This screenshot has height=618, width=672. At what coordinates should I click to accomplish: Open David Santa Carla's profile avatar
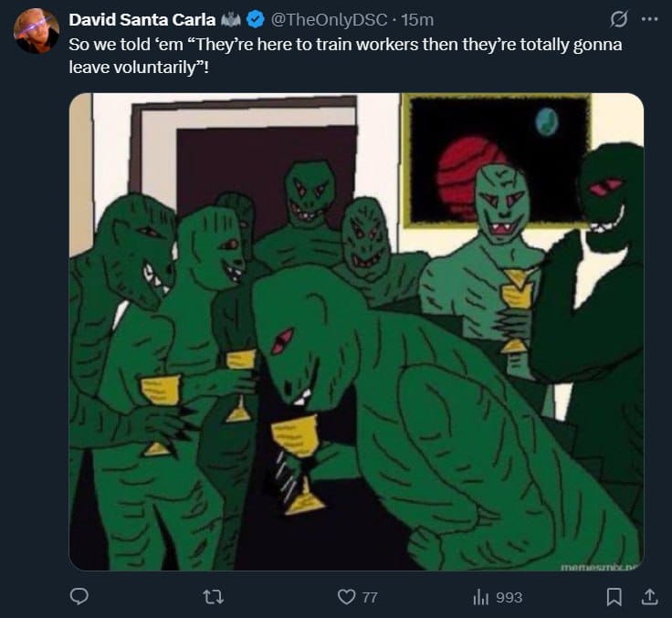pos(37,30)
